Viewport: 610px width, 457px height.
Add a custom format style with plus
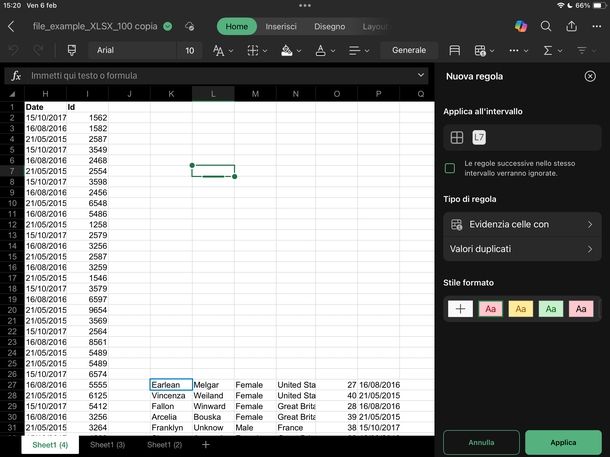point(460,309)
